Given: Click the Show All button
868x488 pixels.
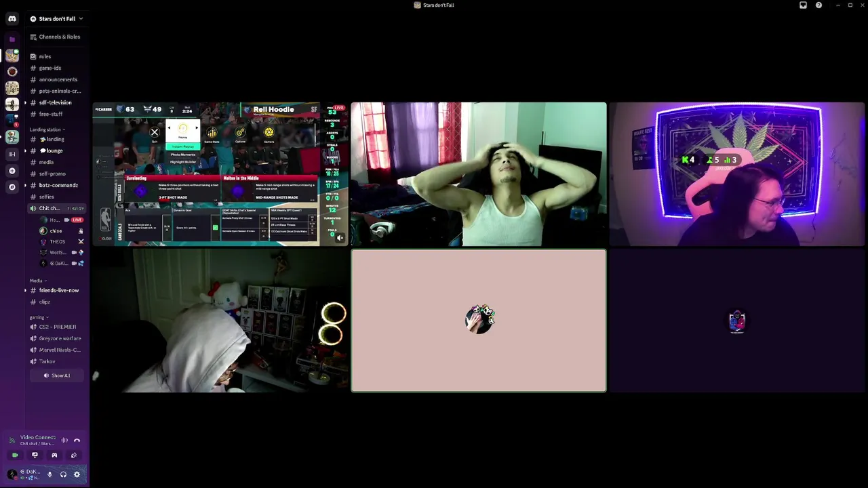Looking at the screenshot, I should pyautogui.click(x=56, y=375).
